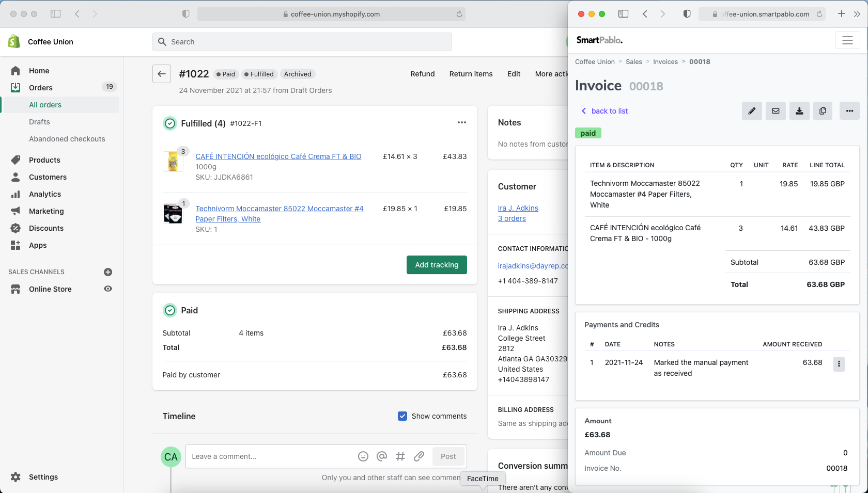Click the customer email irajadkins link
This screenshot has height=493, width=868.
[533, 266]
